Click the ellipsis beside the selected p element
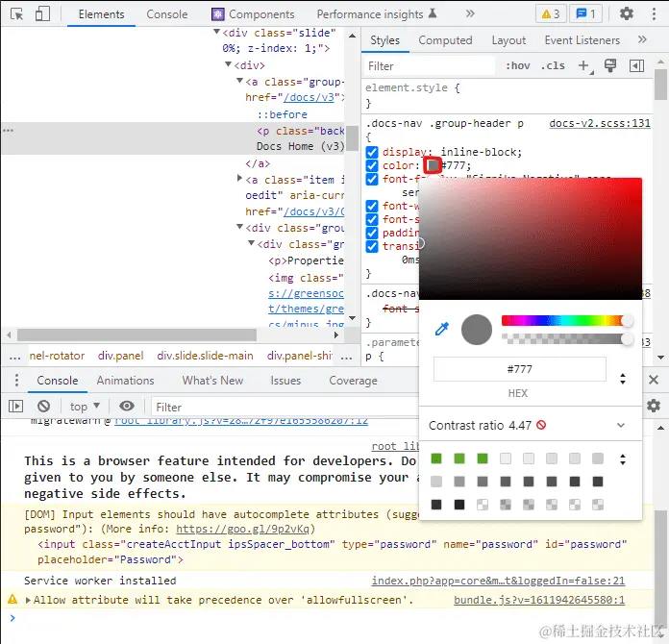 [x=8, y=130]
